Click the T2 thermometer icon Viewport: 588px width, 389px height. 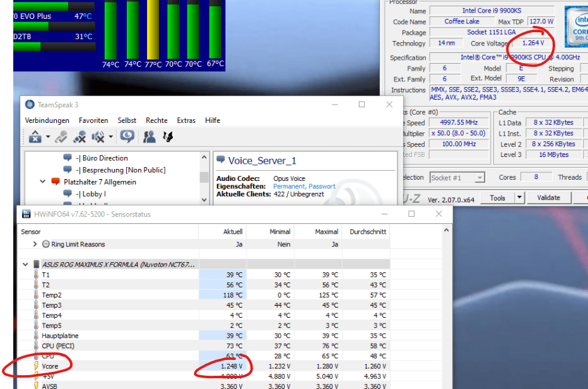[x=36, y=284]
